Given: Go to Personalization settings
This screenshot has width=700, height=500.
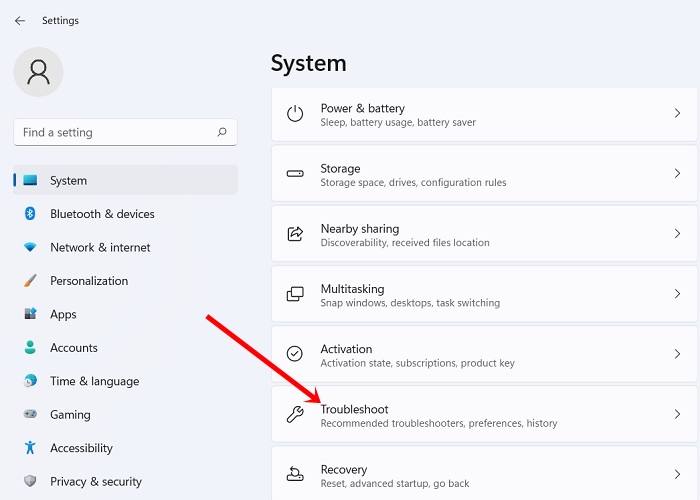Looking at the screenshot, I should (89, 281).
